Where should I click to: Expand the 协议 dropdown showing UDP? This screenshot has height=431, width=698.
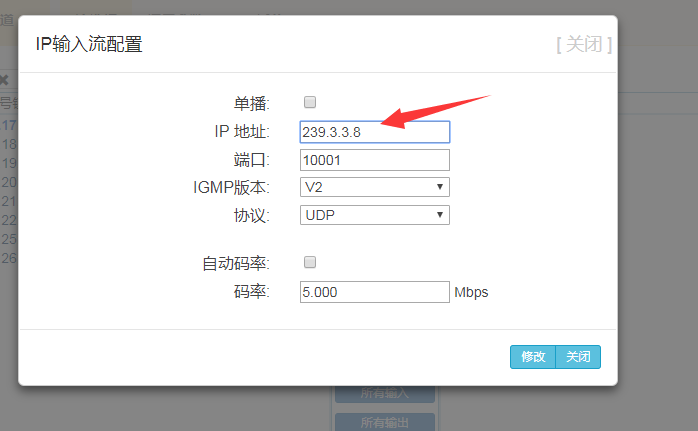point(374,215)
